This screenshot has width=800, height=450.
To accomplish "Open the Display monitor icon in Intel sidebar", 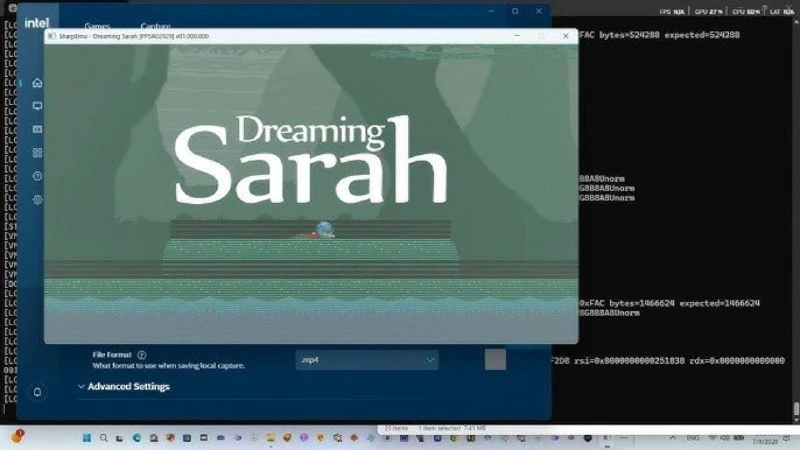I will tap(37, 106).
